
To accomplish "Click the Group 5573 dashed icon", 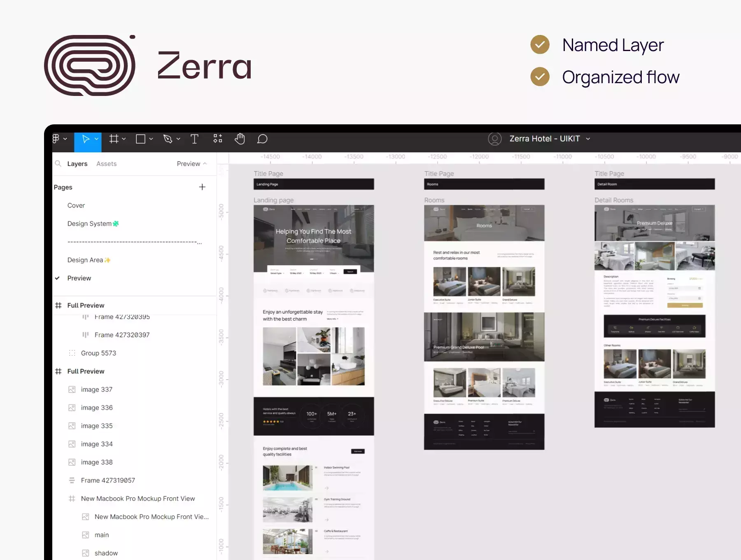I will coord(72,353).
